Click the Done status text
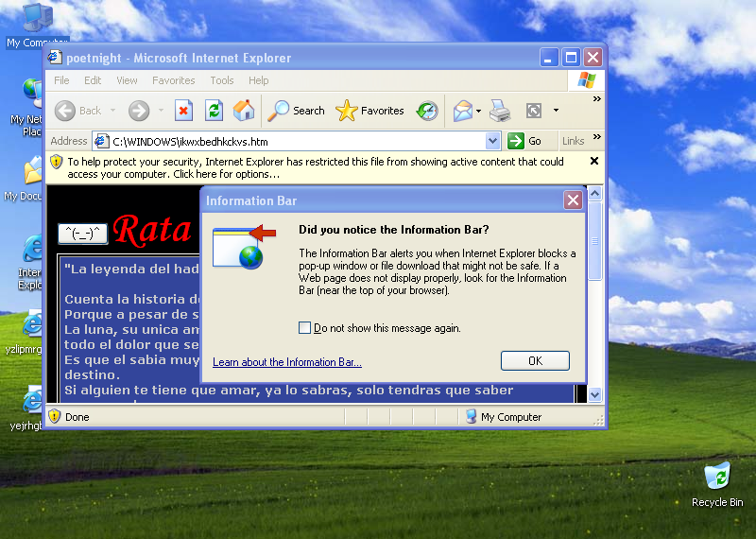The width and height of the screenshot is (756, 539). (77, 417)
